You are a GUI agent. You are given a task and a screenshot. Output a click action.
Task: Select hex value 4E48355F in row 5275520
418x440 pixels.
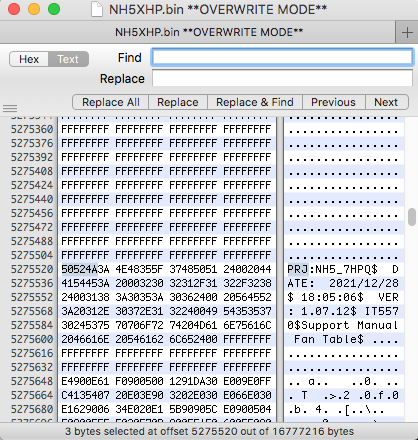coord(139,269)
